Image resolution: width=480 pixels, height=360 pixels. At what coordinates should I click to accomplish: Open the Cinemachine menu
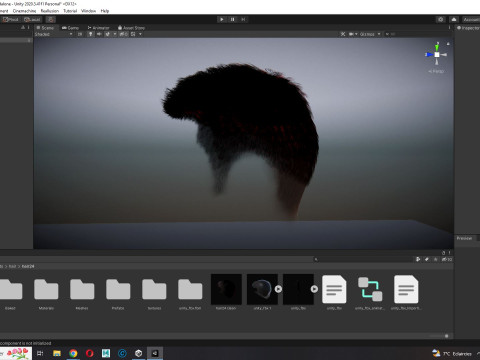pyautogui.click(x=24, y=11)
